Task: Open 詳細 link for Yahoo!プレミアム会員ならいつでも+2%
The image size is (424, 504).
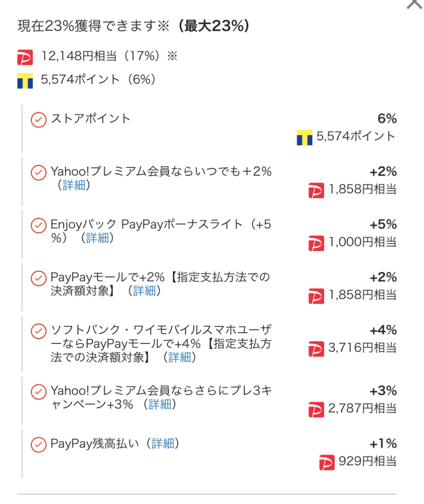Action: click(74, 185)
